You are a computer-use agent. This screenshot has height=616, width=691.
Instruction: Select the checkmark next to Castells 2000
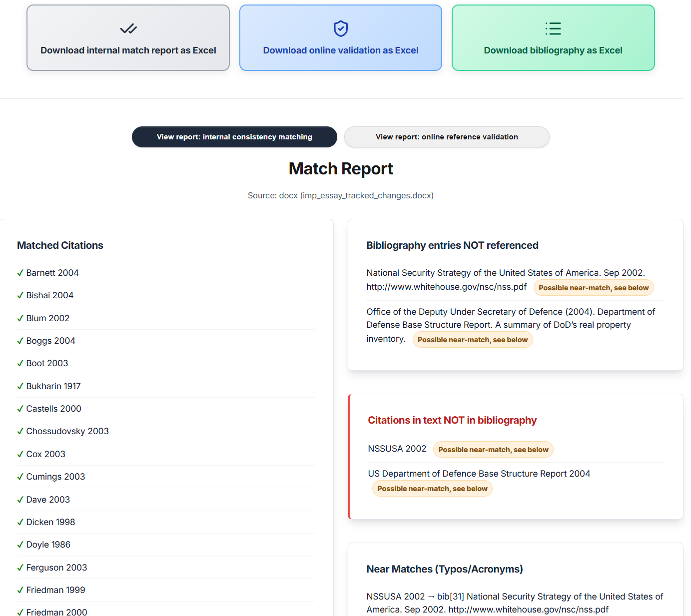pos(20,409)
